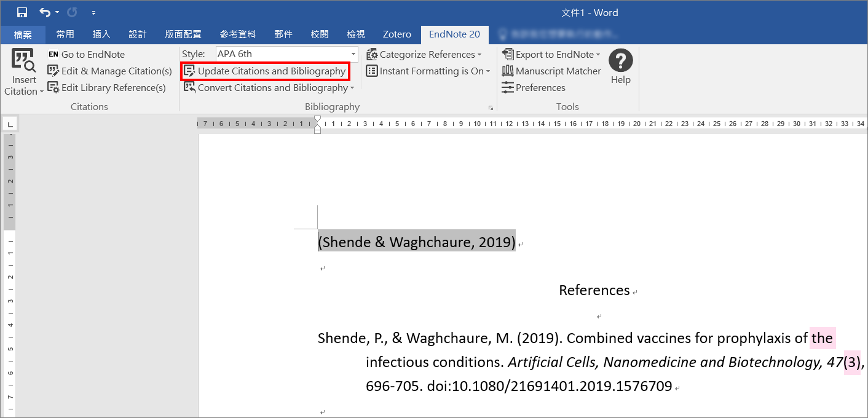Open Customize Quick Access Toolbar dropdown
This screenshot has width=868, height=418.
pos(93,12)
